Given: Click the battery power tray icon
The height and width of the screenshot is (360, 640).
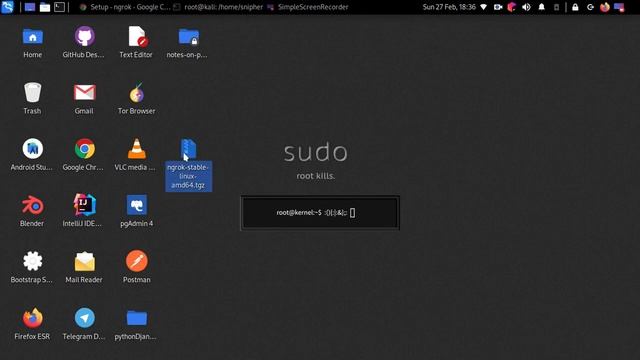Looking at the screenshot, I should coord(556,7).
